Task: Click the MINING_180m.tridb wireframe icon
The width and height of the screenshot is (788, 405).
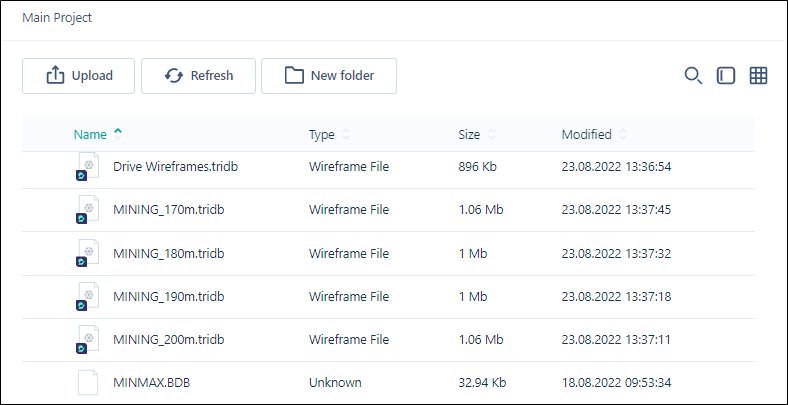Action: click(87, 253)
